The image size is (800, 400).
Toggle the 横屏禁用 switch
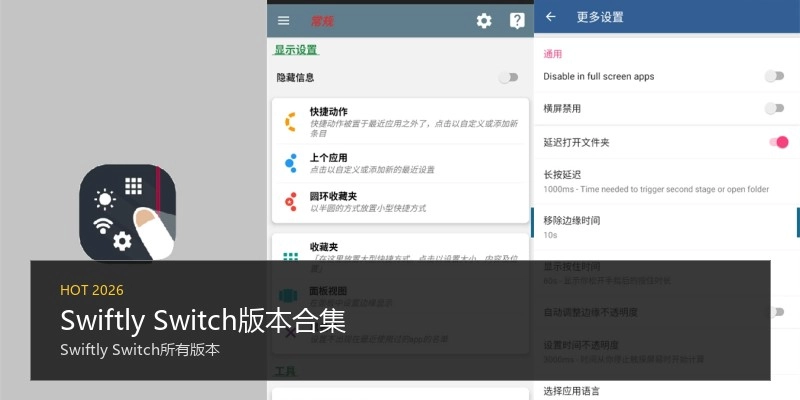pyautogui.click(x=774, y=108)
